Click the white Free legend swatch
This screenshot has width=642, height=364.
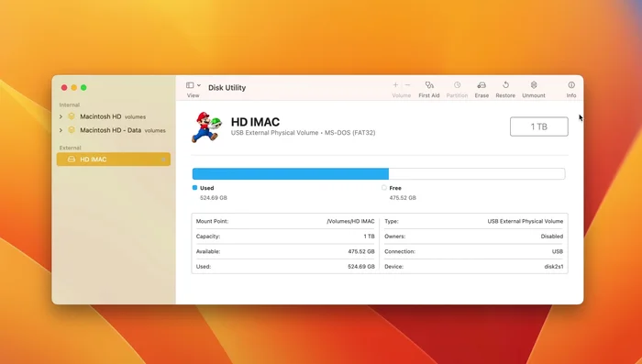pyautogui.click(x=383, y=188)
